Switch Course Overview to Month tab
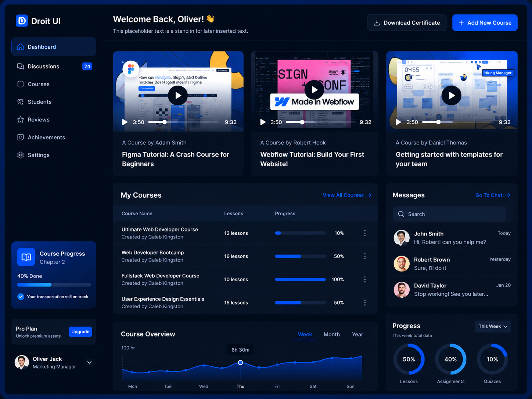532x399 pixels. click(332, 334)
